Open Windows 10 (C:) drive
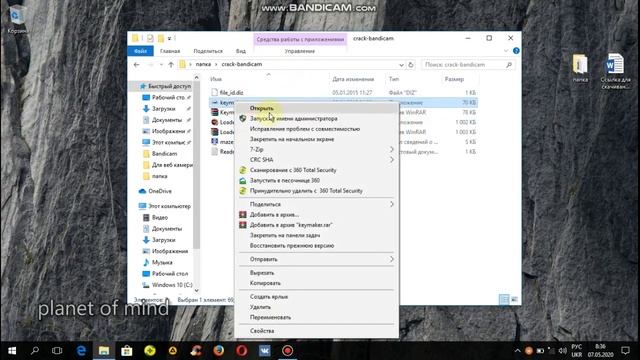Image resolution: width=640 pixels, height=360 pixels. pyautogui.click(x=172, y=285)
